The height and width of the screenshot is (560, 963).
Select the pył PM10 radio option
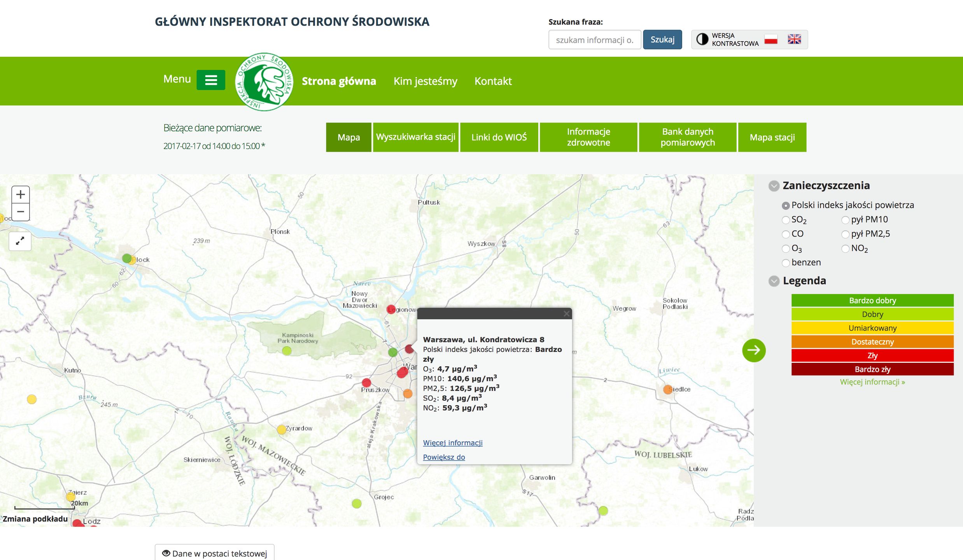point(845,220)
